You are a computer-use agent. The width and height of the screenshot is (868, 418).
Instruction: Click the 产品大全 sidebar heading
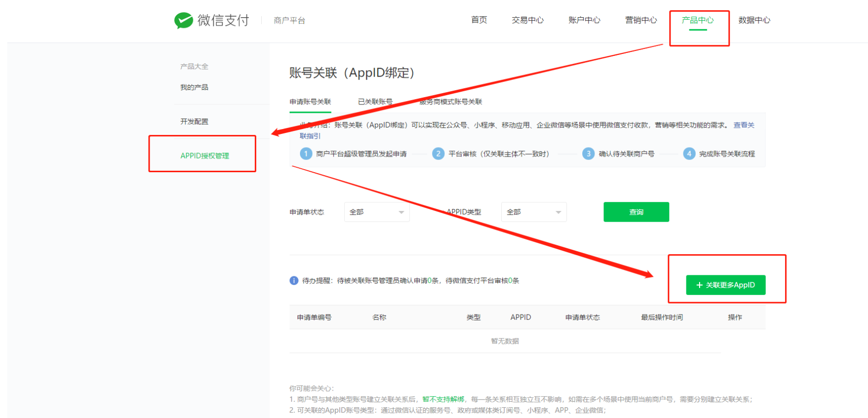[194, 66]
